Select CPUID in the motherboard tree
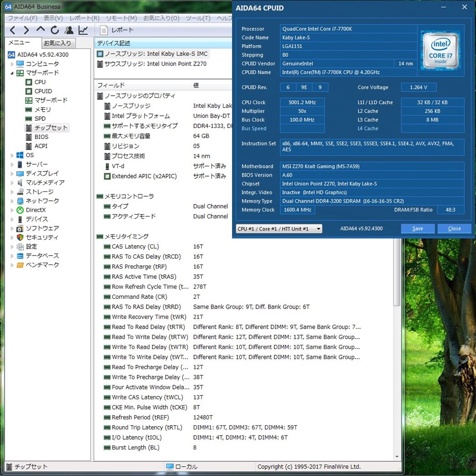Image resolution: width=476 pixels, height=476 pixels. pyautogui.click(x=43, y=91)
